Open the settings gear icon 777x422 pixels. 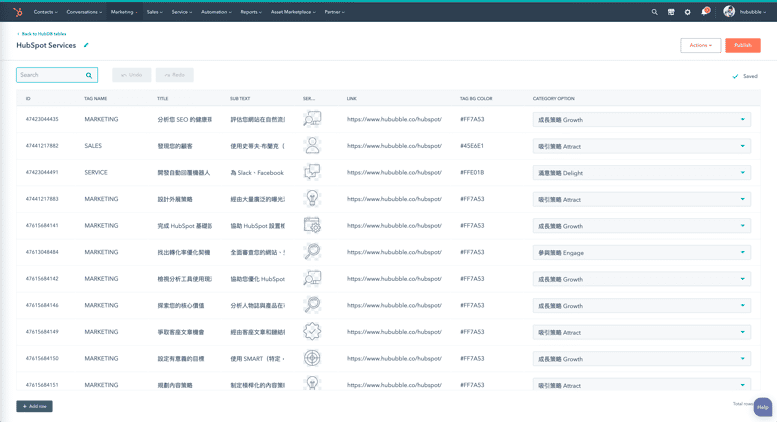click(x=687, y=12)
